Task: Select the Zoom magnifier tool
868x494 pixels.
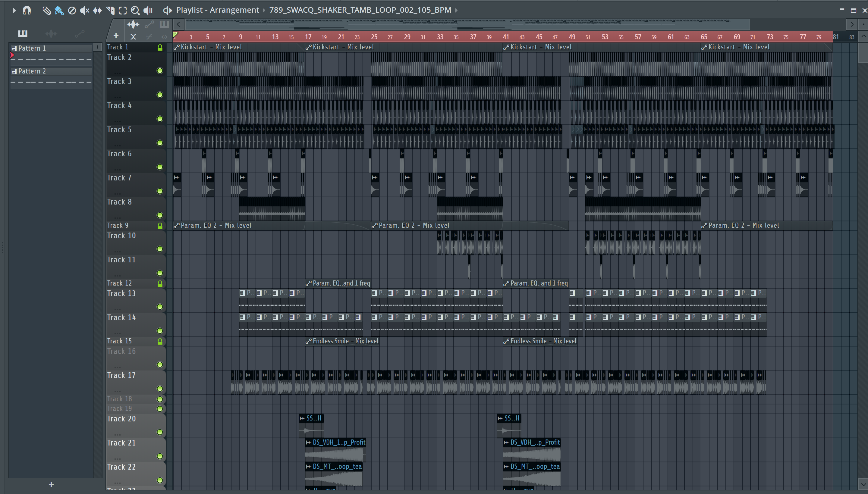Action: pyautogui.click(x=135, y=11)
